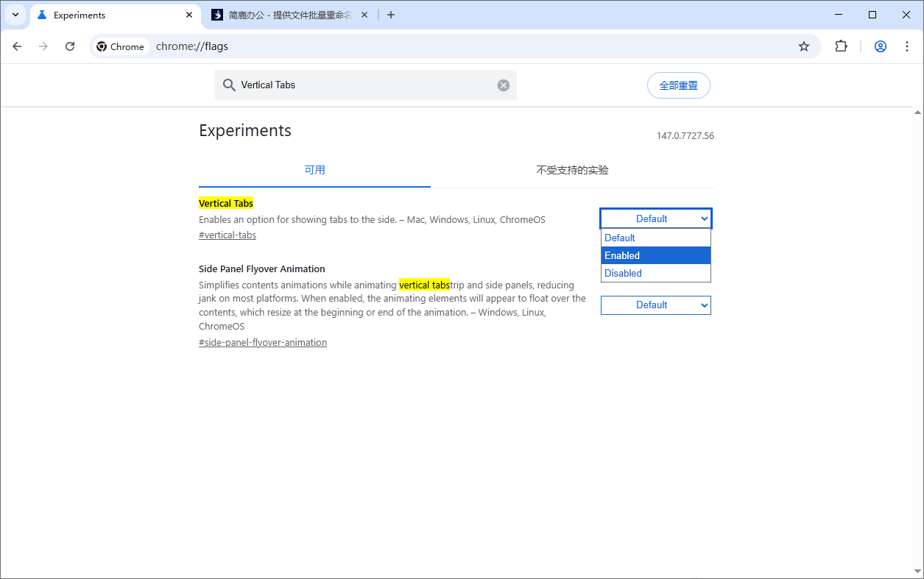Select Enabled in the Vertical Tabs dropdown
This screenshot has height=579, width=924.
pos(655,255)
